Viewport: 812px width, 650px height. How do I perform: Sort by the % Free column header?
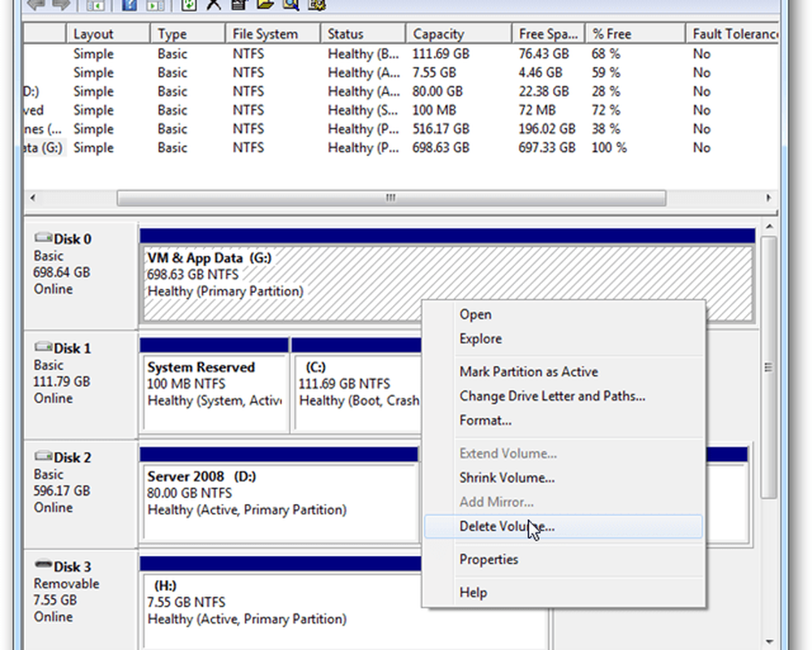(x=636, y=33)
